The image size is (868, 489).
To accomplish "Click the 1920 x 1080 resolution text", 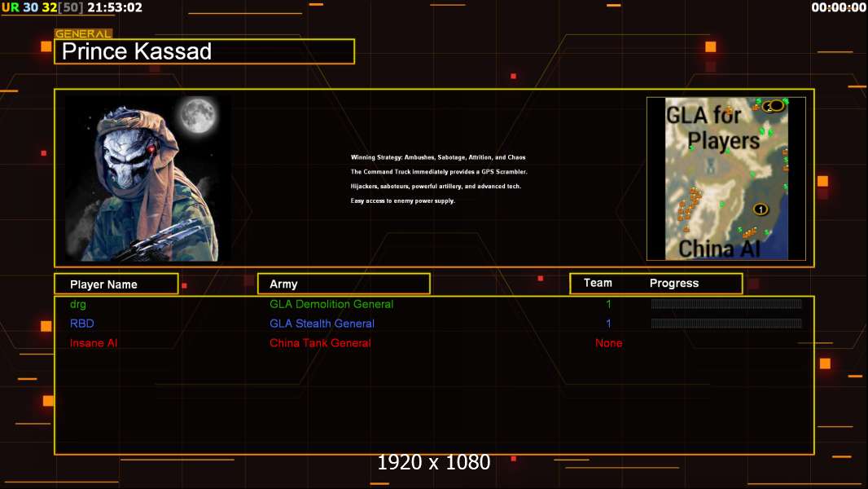I will tap(433, 462).
